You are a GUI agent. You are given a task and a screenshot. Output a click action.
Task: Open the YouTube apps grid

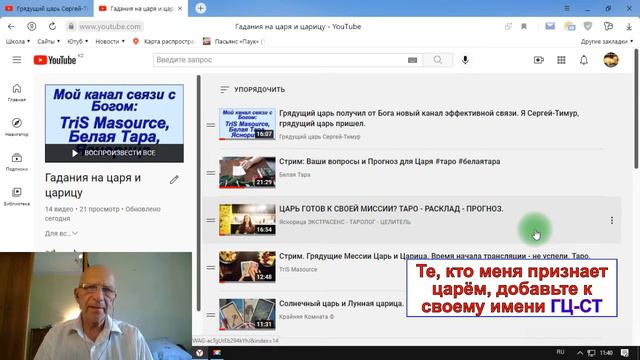561,60
